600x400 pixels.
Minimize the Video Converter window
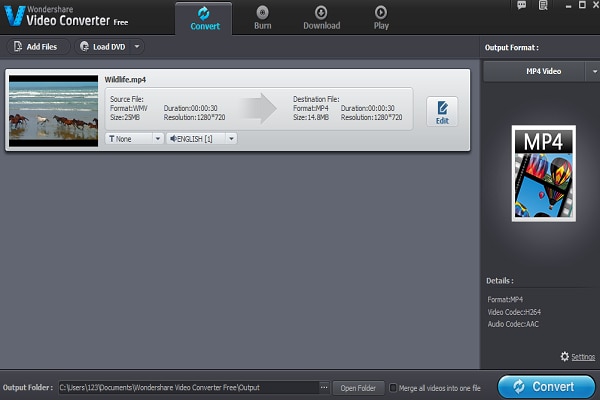point(568,6)
